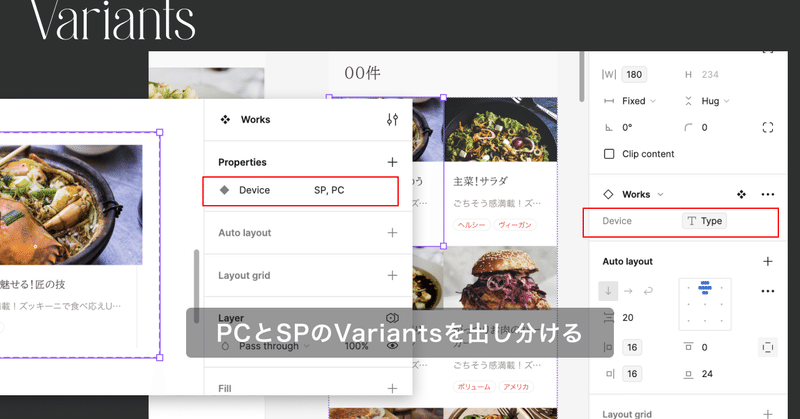Click the ボリューム tag on burger card

click(474, 386)
